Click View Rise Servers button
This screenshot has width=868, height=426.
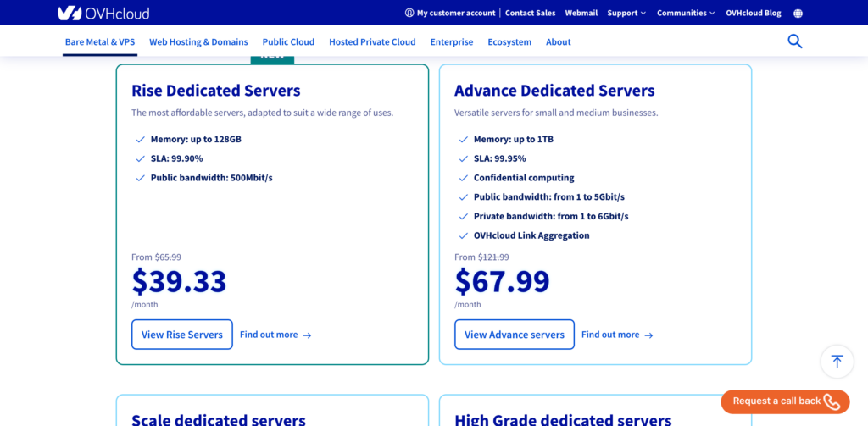pyautogui.click(x=182, y=335)
